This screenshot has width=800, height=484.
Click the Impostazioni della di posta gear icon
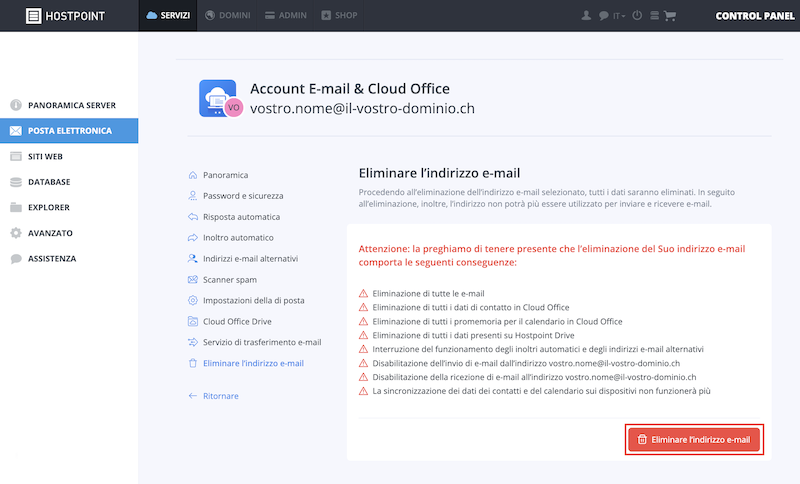[192, 300]
